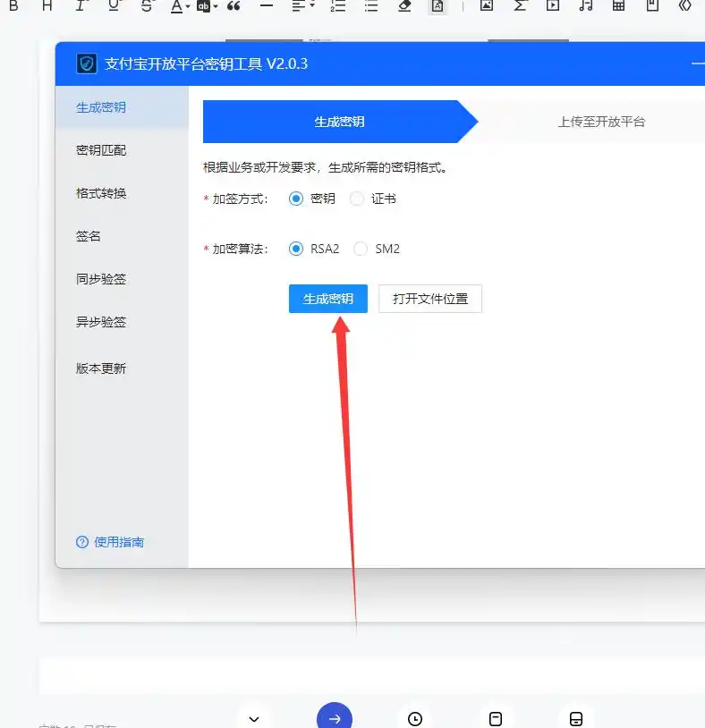Insert a blockquote with quote icon
The image size is (705, 728).
pyautogui.click(x=234, y=6)
